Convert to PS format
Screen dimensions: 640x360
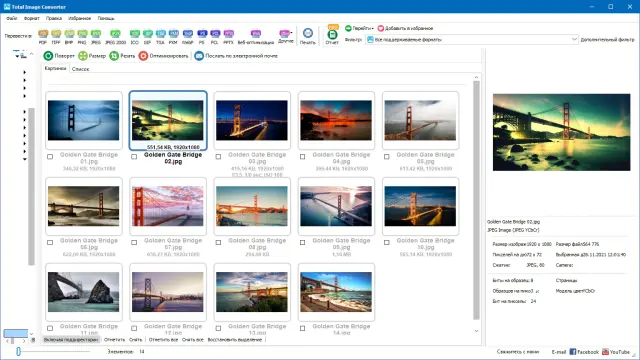pyautogui.click(x=202, y=36)
